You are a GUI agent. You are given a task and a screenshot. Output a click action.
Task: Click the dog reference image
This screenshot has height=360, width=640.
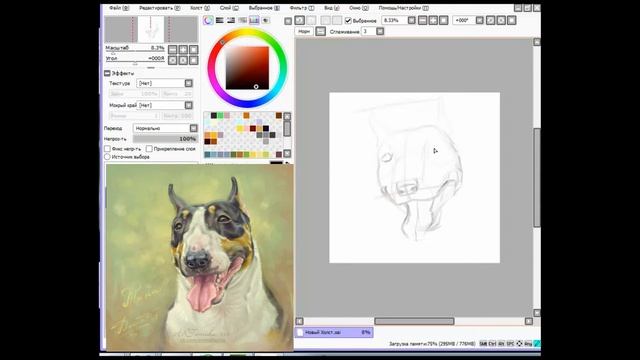200,258
